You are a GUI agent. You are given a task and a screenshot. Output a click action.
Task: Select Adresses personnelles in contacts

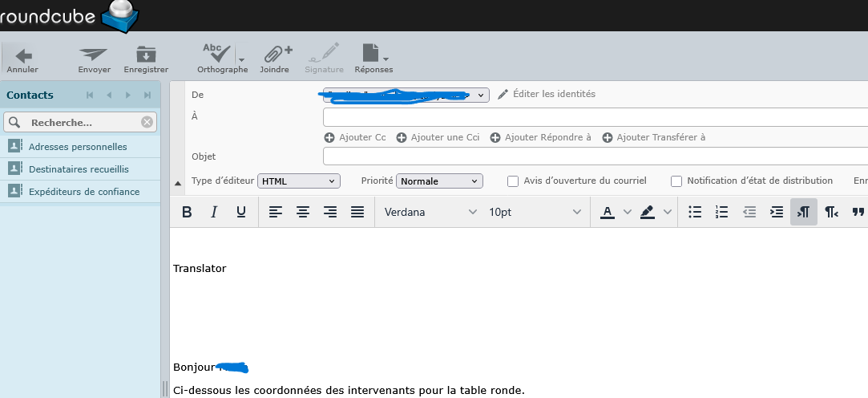(x=78, y=147)
